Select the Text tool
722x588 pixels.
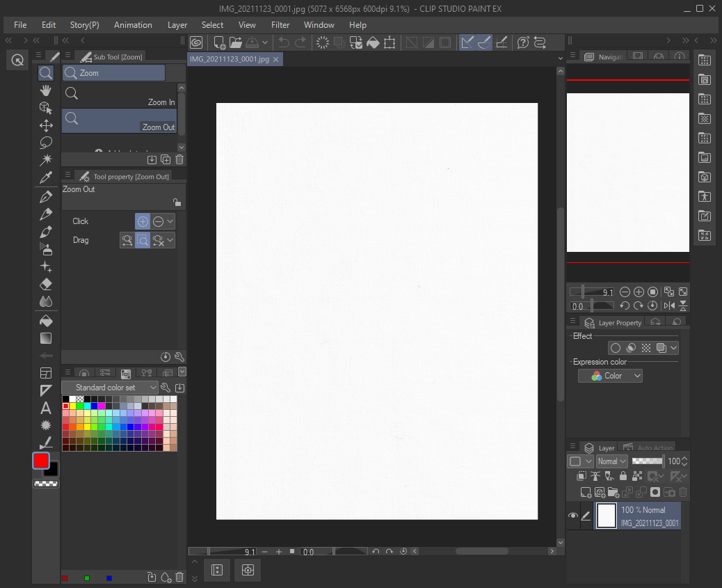coord(46,408)
